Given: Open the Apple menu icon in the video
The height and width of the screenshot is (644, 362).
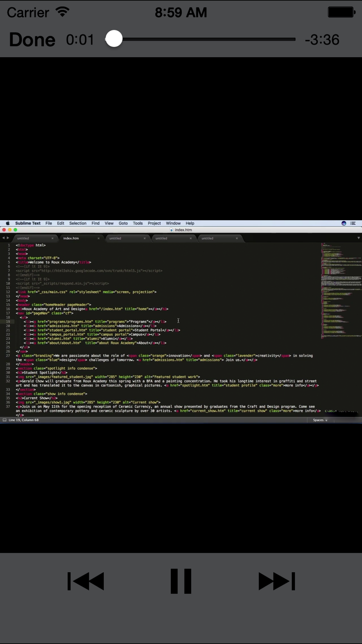Looking at the screenshot, I should click(x=8, y=223).
